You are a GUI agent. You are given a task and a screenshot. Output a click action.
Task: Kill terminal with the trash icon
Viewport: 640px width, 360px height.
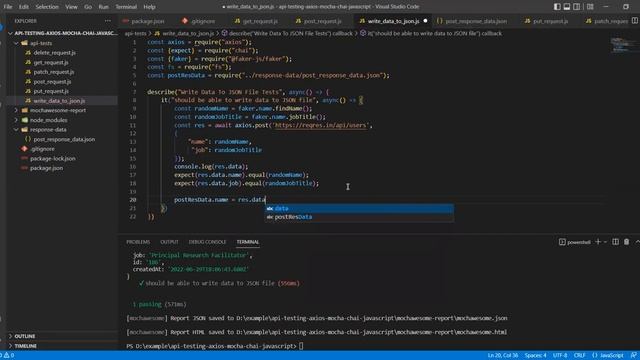click(x=627, y=242)
